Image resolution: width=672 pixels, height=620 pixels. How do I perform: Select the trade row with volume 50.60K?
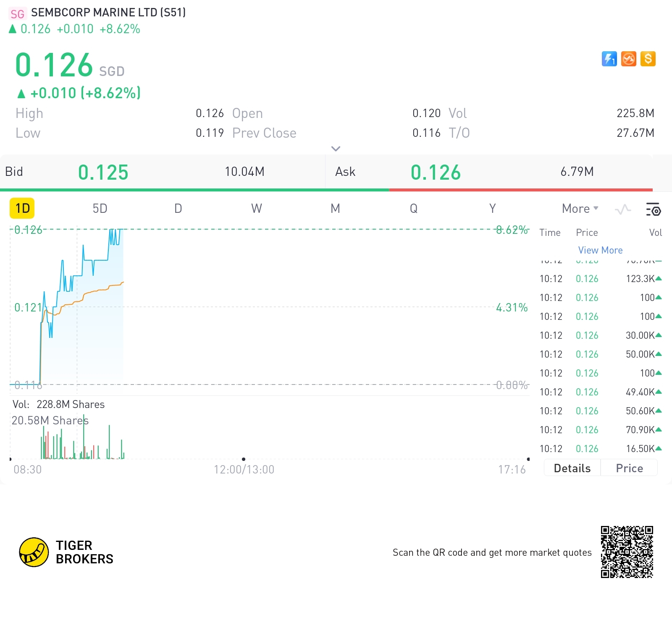[x=601, y=411]
